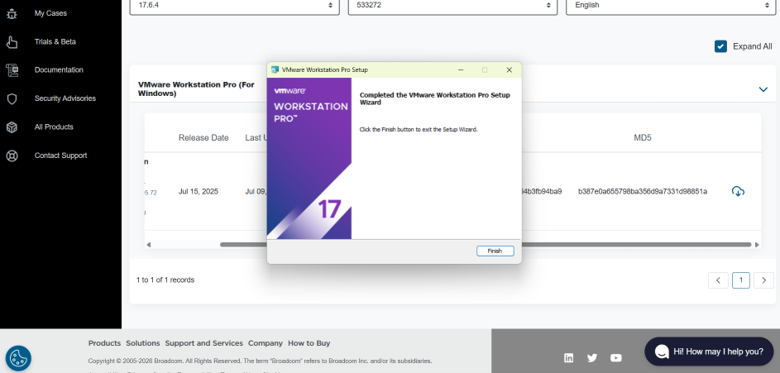Screen dimensions: 780x373
Task: Open the English language dropdown
Action: pos(671,5)
